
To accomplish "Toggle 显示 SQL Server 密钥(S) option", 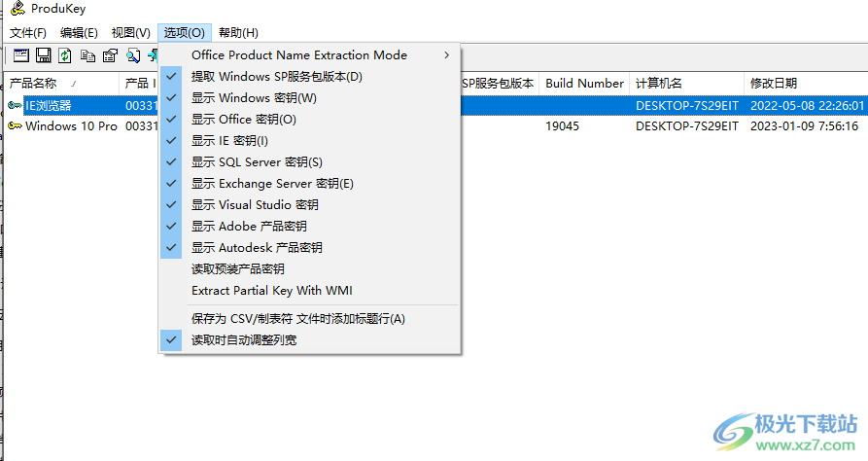I will point(310,162).
